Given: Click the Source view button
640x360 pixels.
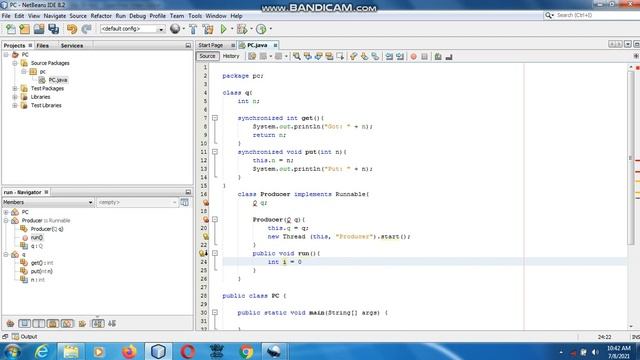Looking at the screenshot, I should pos(207,56).
